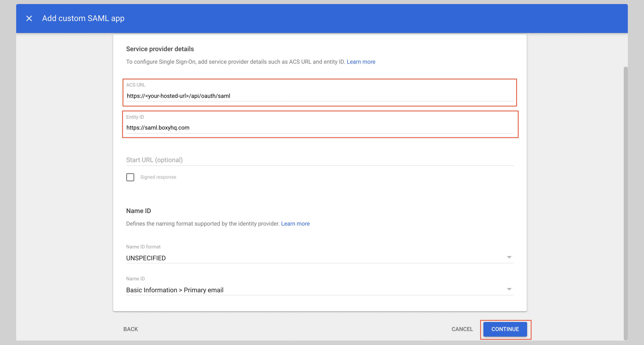
Task: Click the https://saml.boxyhq.com Entity ID value
Action: pos(158,128)
